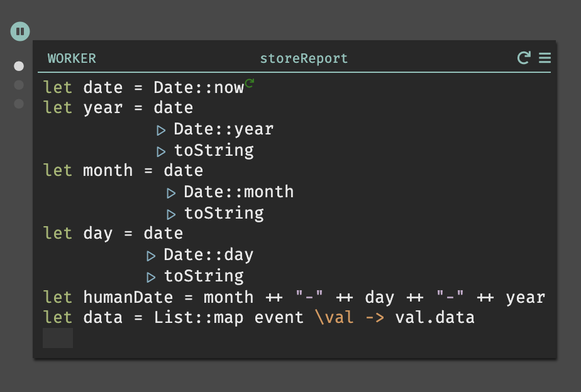This screenshot has width=581, height=392.
Task: Select the second gray trace dot
Action: point(19,85)
